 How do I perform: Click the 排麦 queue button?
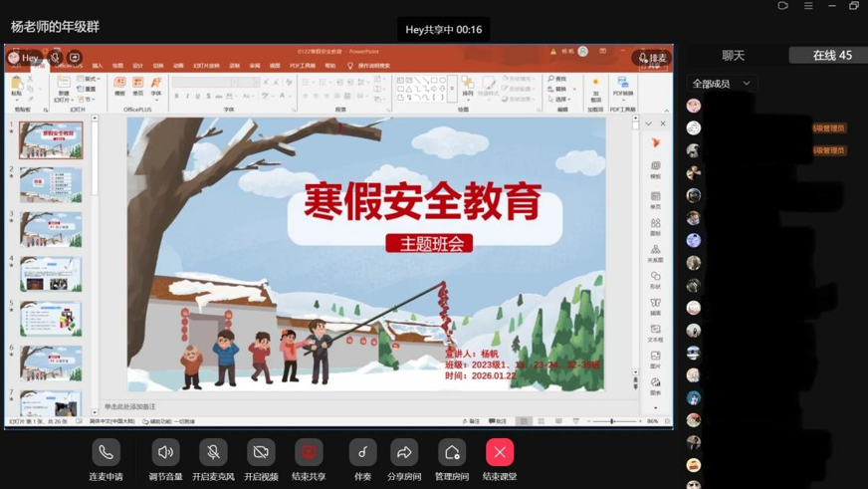[652, 58]
